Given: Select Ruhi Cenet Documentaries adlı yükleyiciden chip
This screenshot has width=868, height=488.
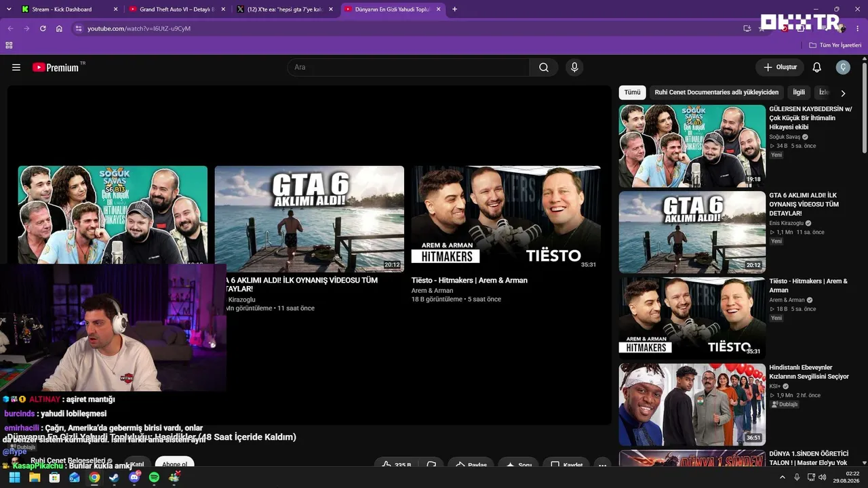Looking at the screenshot, I should pos(717,92).
